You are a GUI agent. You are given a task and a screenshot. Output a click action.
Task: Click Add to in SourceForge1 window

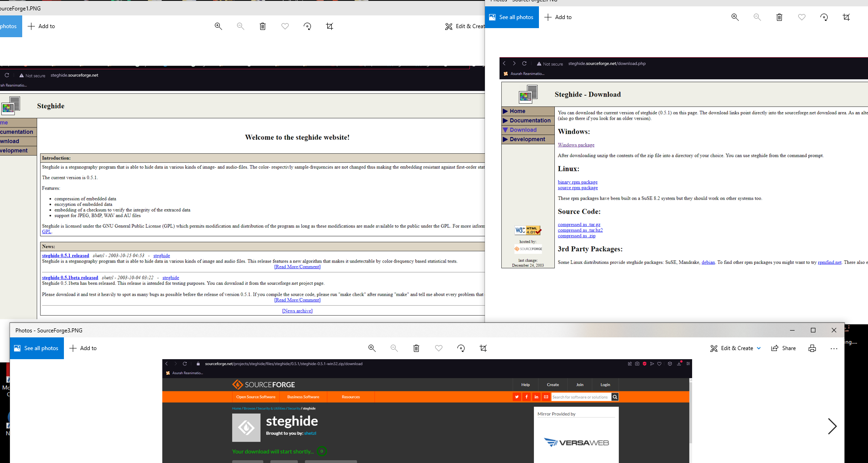41,26
